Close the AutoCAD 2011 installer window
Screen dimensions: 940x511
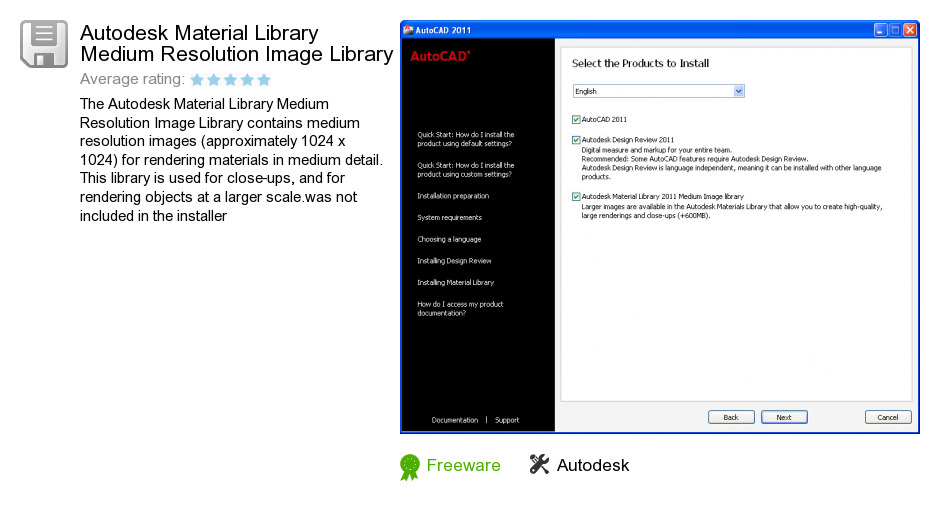[x=910, y=30]
